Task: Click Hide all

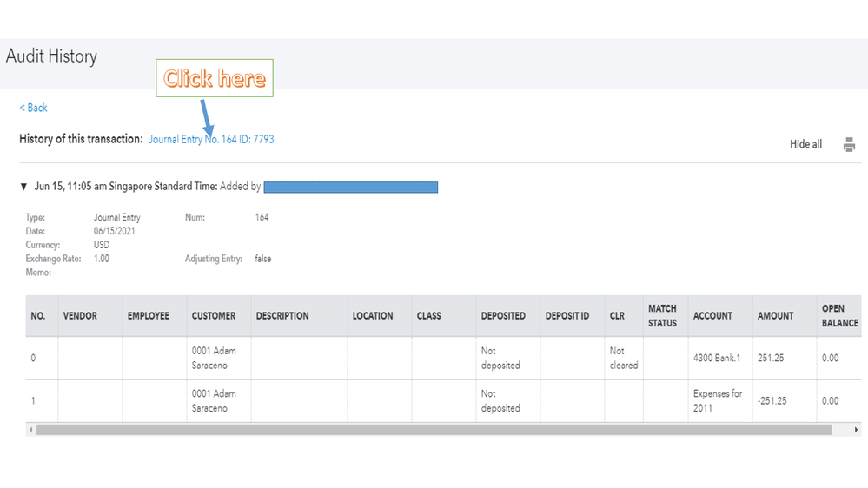Action: (x=805, y=144)
